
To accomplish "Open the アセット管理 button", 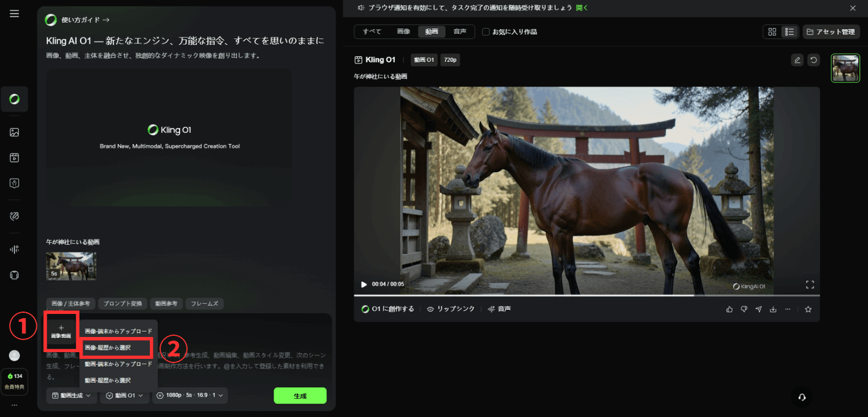I will (x=830, y=32).
